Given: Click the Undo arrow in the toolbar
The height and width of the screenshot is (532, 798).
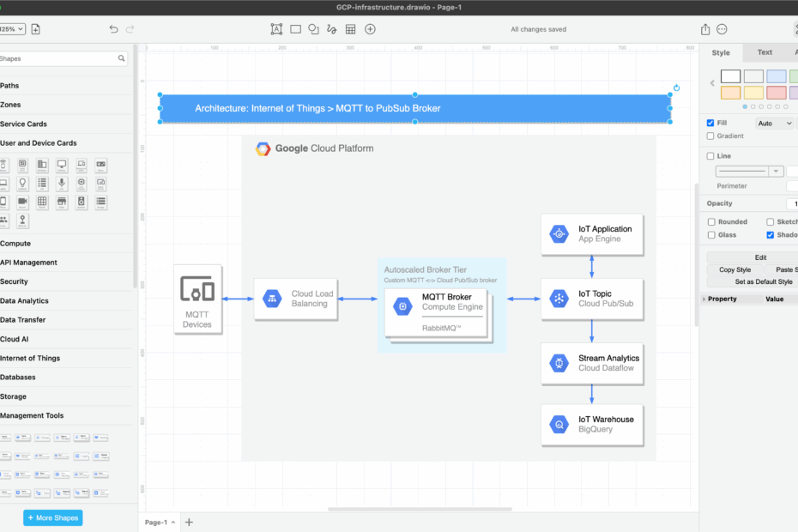Looking at the screenshot, I should (x=113, y=29).
